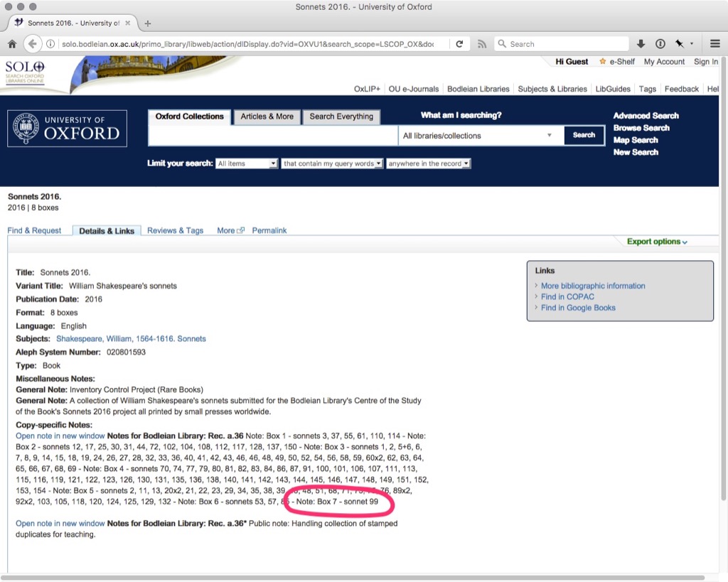Screen dimensions: 728x582
Task: Click external-link icon beside More tab
Action: (240, 230)
